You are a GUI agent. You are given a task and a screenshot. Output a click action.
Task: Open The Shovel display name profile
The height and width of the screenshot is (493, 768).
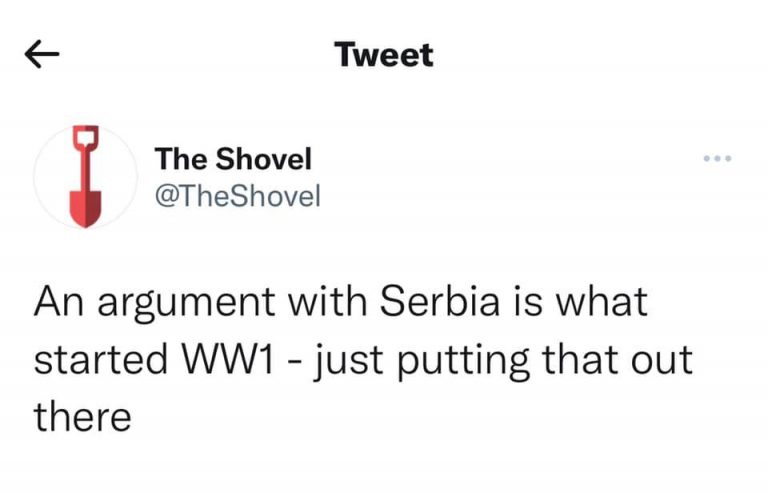pyautogui.click(x=233, y=159)
